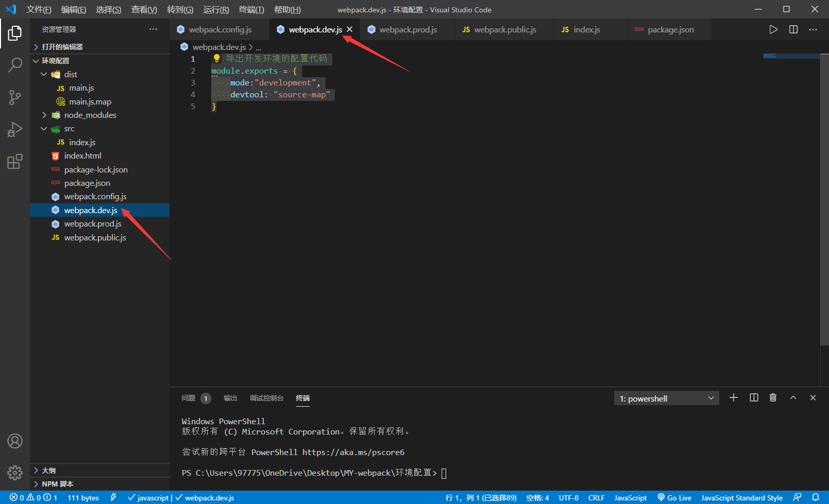This screenshot has width=829, height=504.
Task: Open editor more actions ellipsis
Action: tap(813, 29)
